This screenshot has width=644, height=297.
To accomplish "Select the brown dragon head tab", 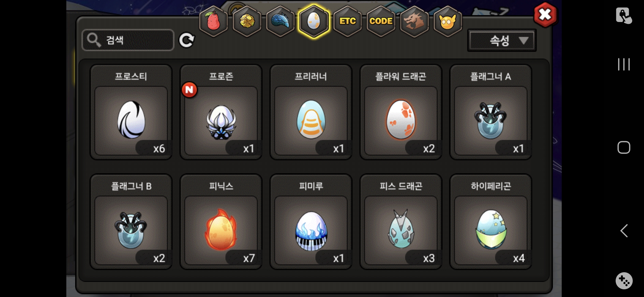I will coord(414,21).
